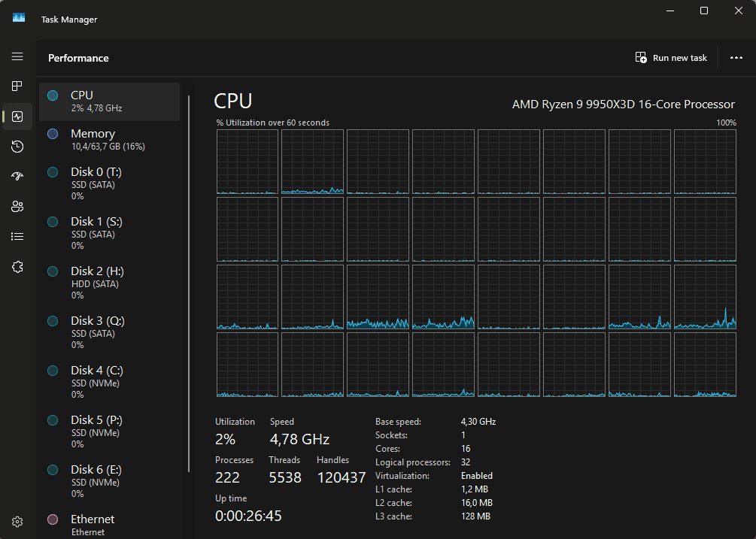The width and height of the screenshot is (756, 539).
Task: Click the Performance page heading
Action: click(x=78, y=59)
